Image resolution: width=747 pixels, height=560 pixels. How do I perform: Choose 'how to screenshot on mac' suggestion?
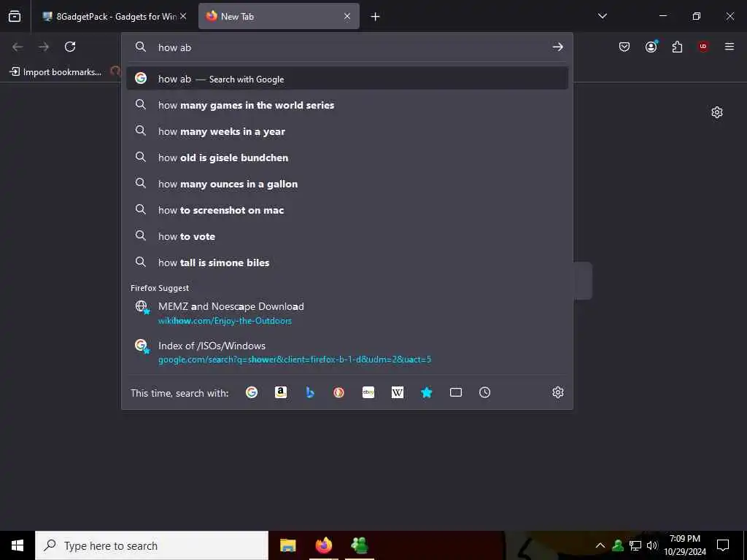point(347,209)
